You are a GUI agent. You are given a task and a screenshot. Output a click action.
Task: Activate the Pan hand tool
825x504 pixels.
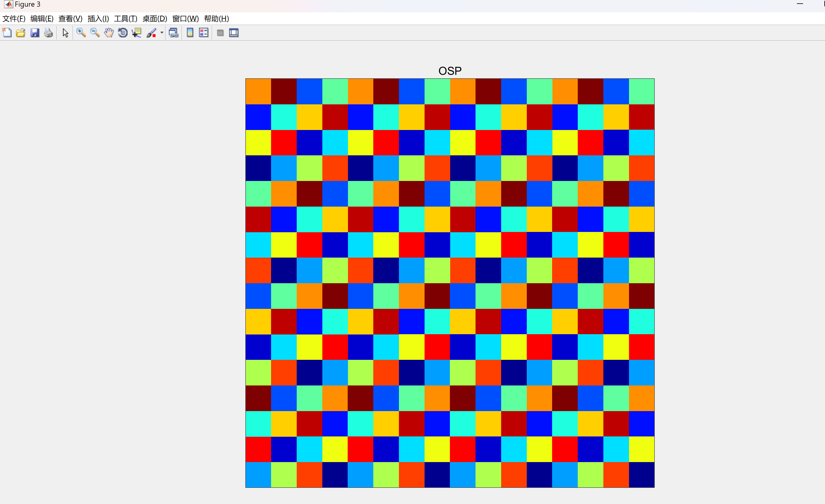click(109, 33)
